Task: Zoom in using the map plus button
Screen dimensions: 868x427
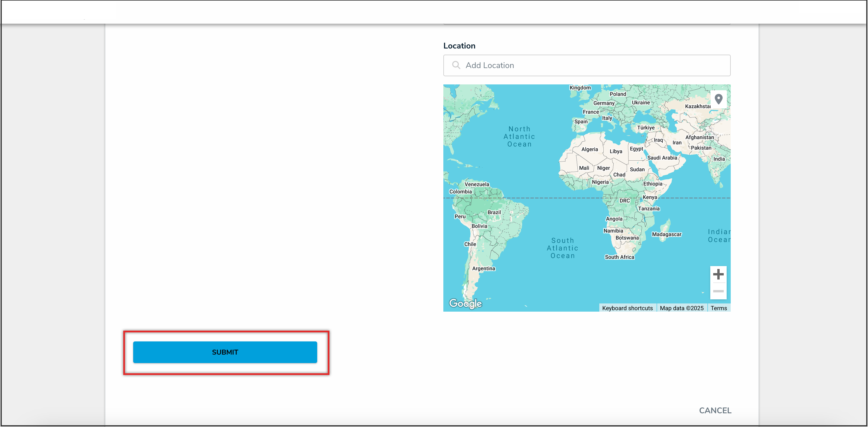Action: pyautogui.click(x=718, y=274)
